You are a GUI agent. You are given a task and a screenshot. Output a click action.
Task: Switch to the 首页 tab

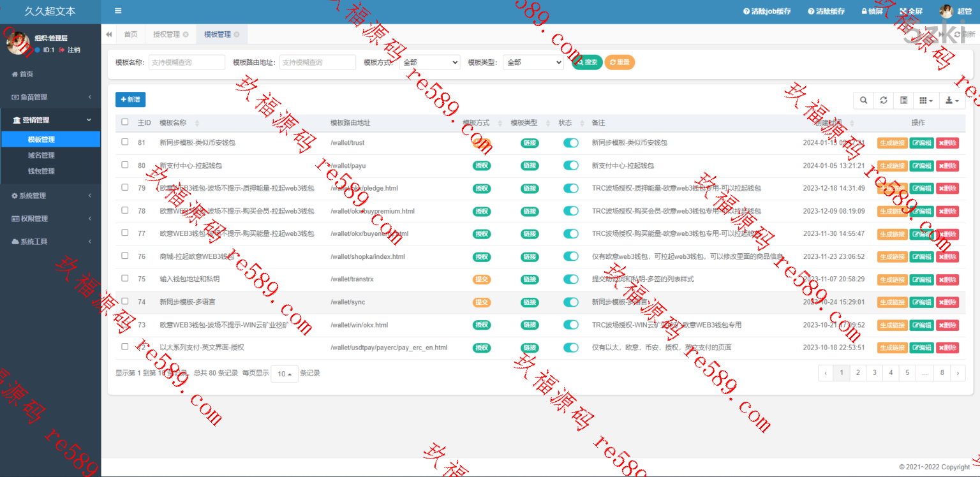coord(130,34)
